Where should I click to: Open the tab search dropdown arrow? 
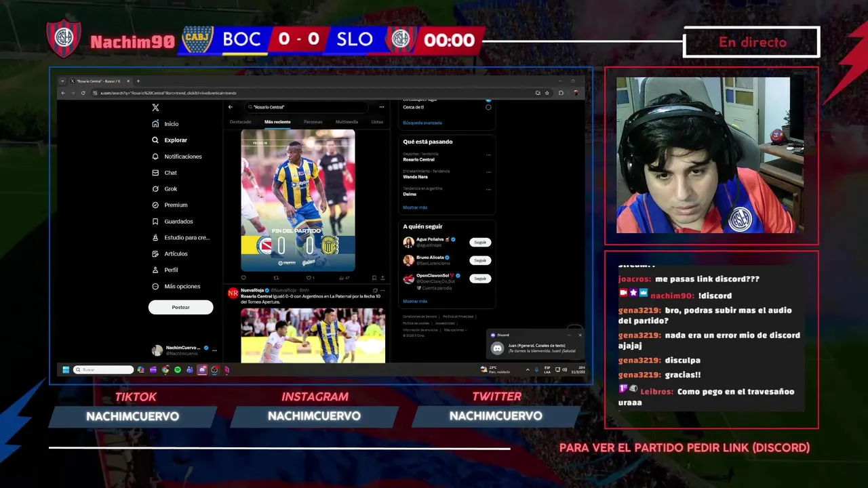point(63,81)
